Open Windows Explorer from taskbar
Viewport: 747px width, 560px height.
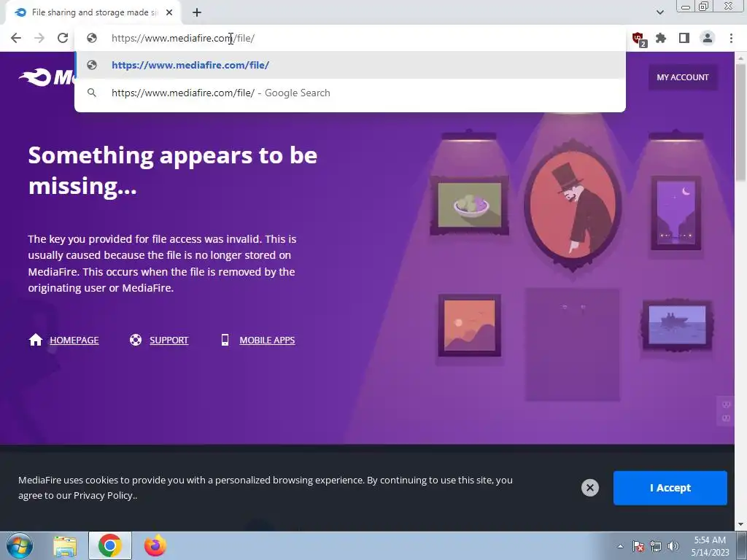(x=65, y=546)
